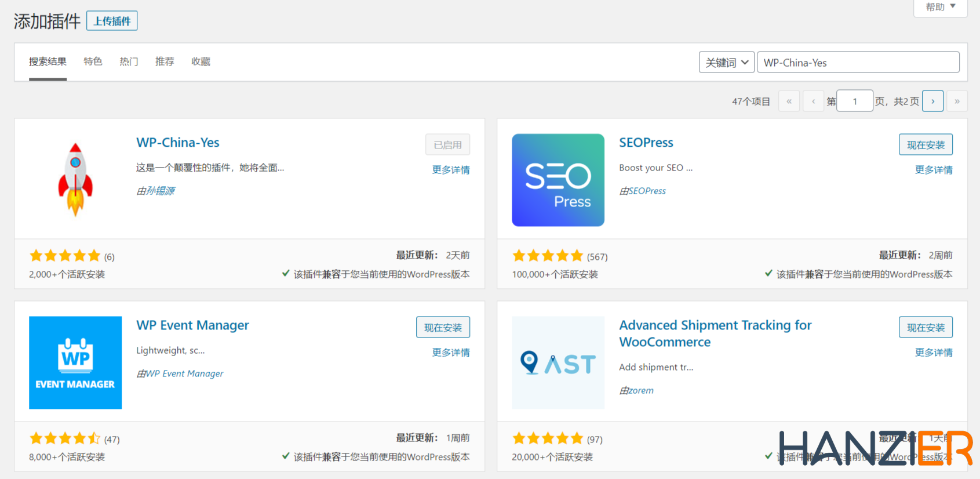Viewport: 980px width, 479px height.
Task: Click the AST shipment tracking plugin icon
Action: click(x=558, y=362)
